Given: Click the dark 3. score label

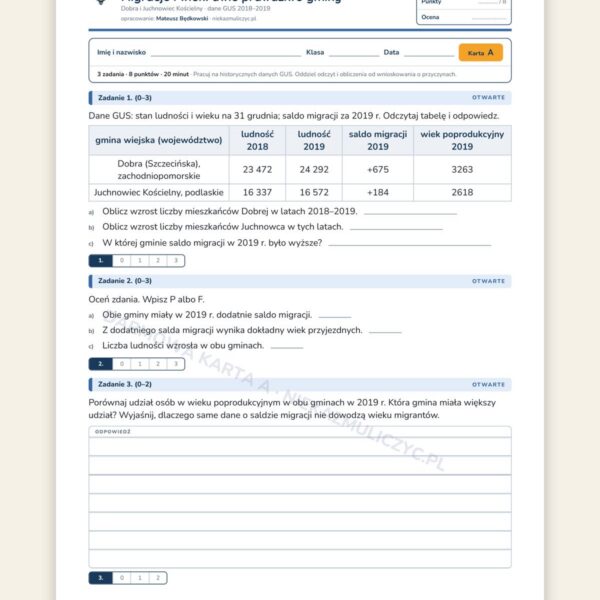Looking at the screenshot, I should [x=101, y=578].
